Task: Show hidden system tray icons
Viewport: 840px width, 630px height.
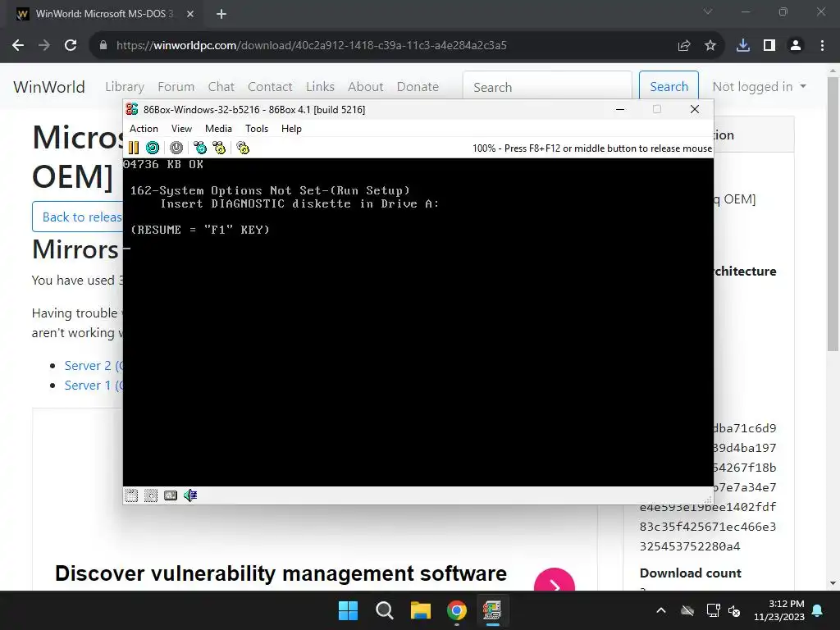Action: point(662,610)
